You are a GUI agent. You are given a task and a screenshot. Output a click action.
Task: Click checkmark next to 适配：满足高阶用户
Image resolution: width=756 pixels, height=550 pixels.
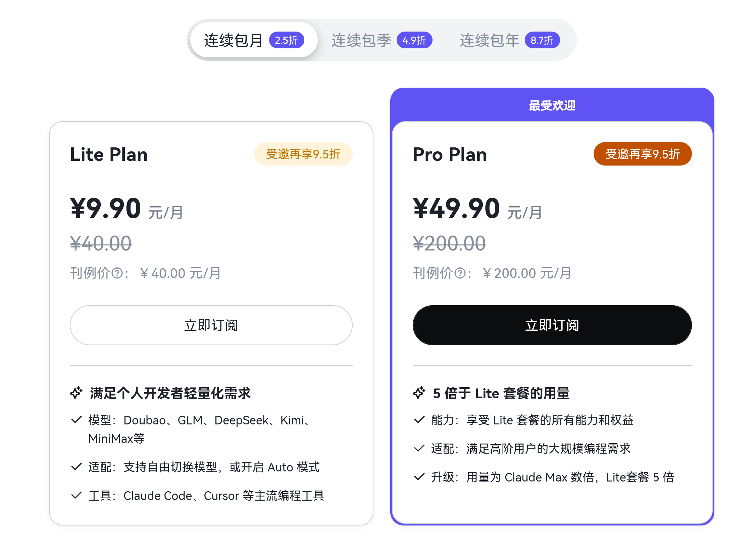point(419,448)
